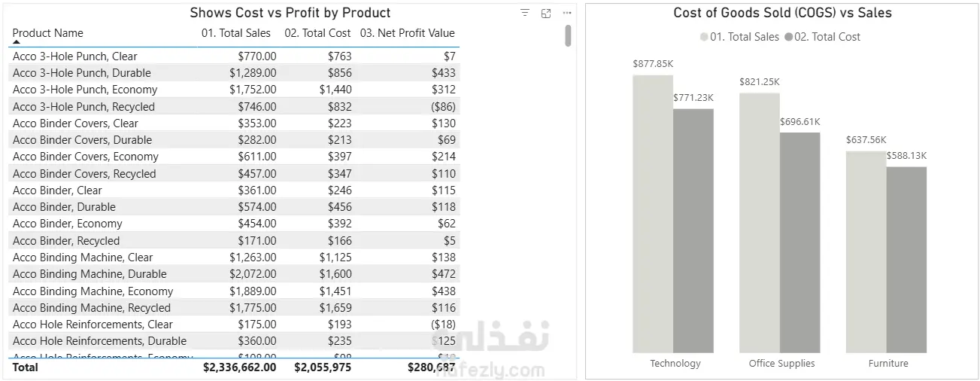
Task: Click the filter icon on the table visual
Action: pyautogui.click(x=525, y=13)
